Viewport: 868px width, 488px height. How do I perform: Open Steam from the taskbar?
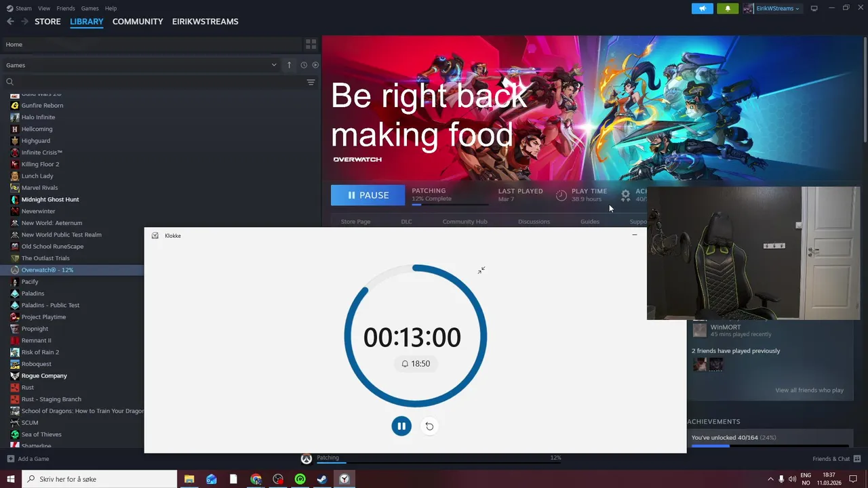322,479
